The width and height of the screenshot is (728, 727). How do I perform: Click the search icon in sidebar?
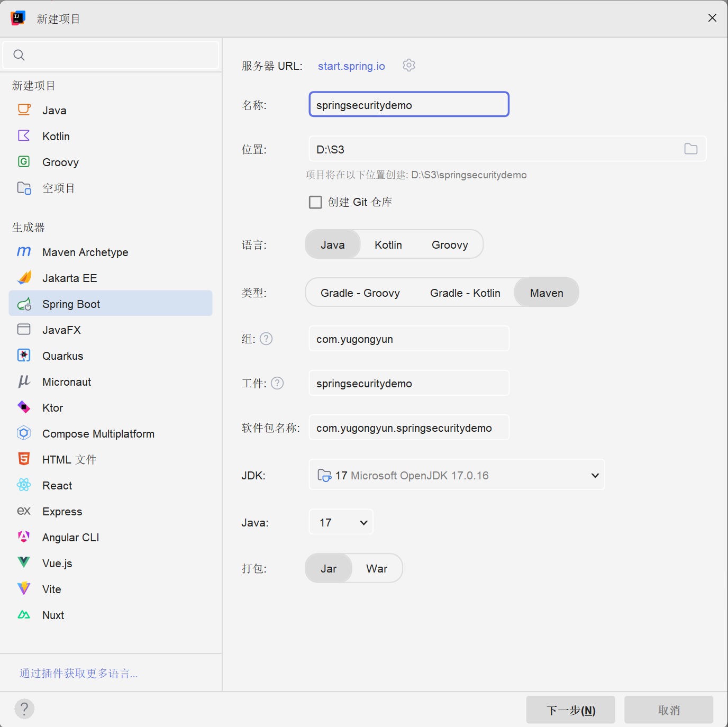pos(19,55)
